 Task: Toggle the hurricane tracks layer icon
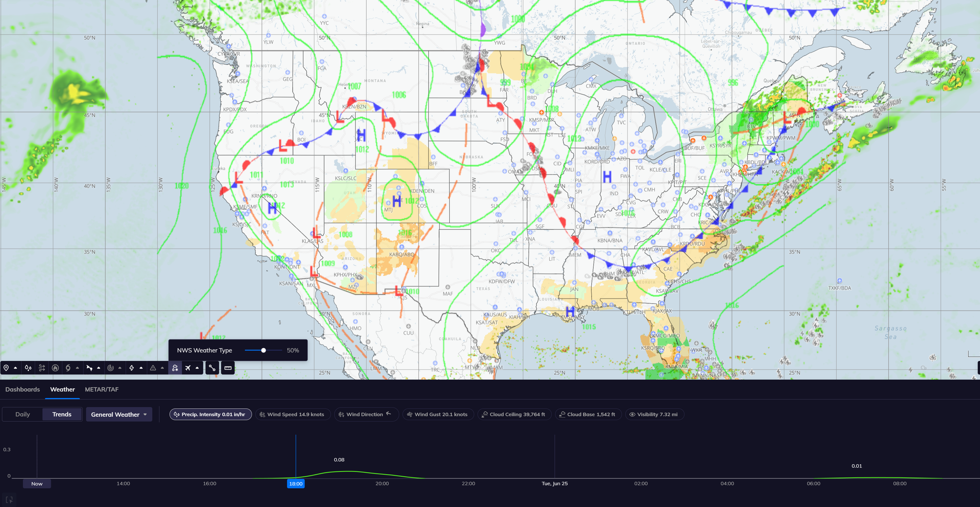[x=68, y=368]
